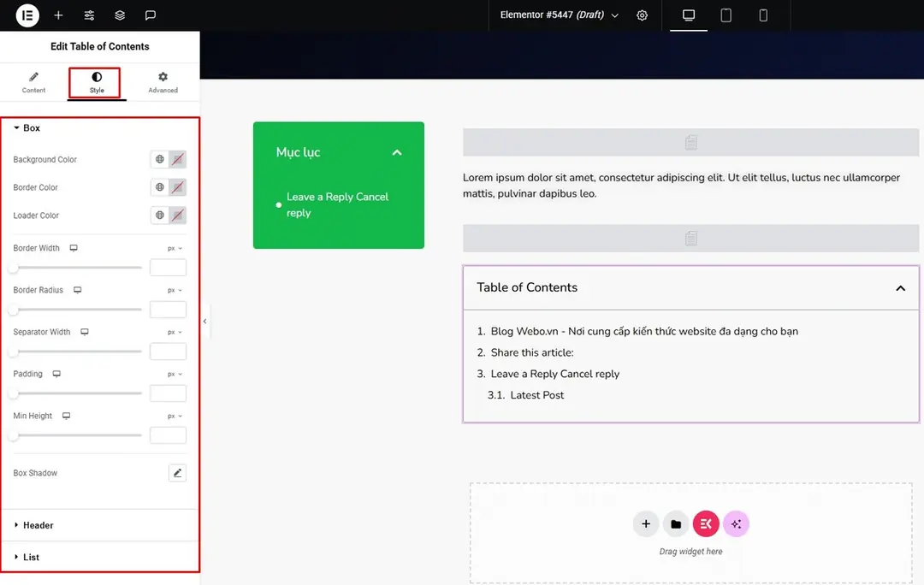Open the Share this article: link
924x585 pixels.
click(532, 352)
